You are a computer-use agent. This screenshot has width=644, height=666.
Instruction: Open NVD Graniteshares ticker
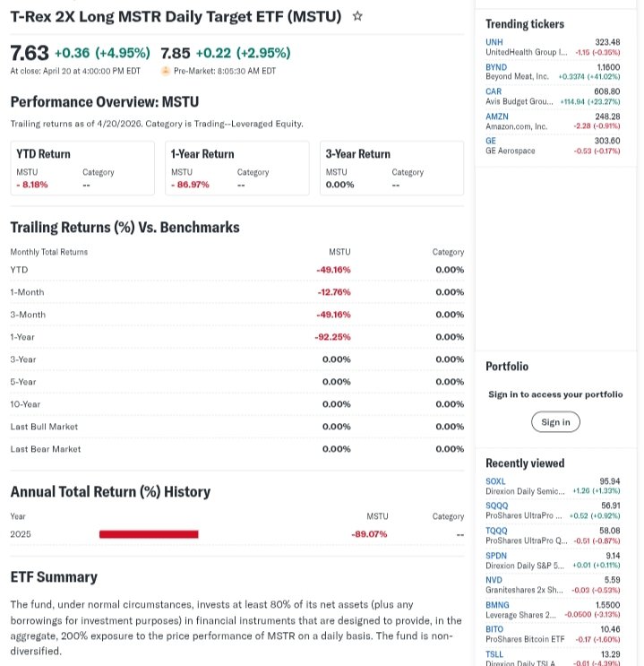pos(494,580)
